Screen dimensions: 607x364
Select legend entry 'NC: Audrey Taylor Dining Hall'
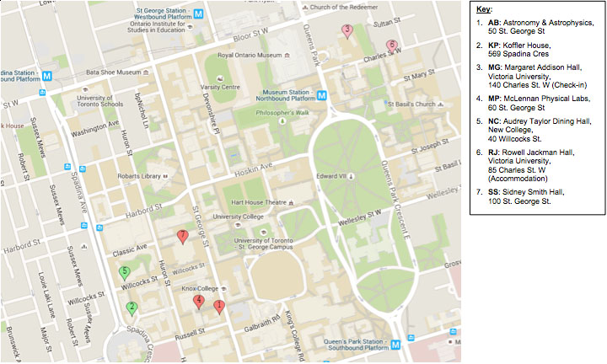(x=540, y=121)
